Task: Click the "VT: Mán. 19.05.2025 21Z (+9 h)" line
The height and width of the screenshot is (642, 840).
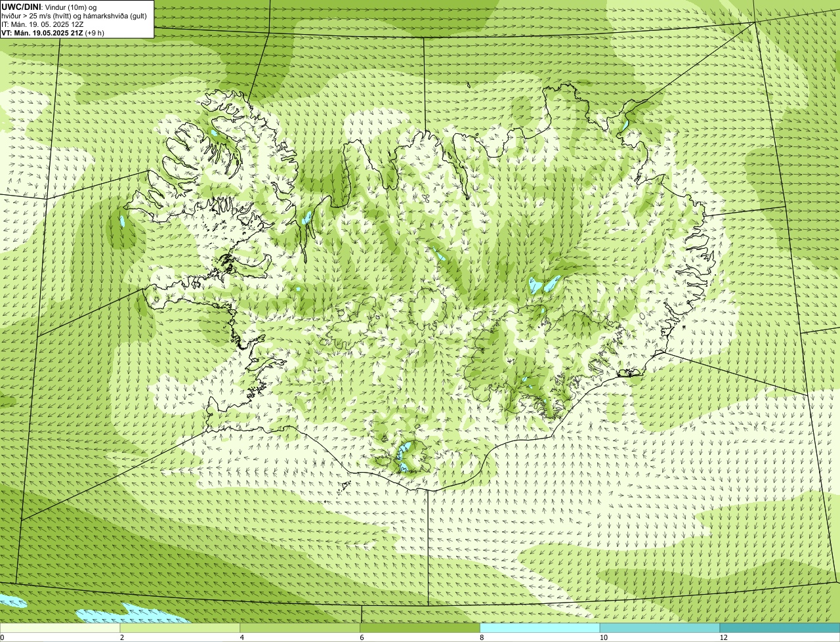Action: [52, 32]
